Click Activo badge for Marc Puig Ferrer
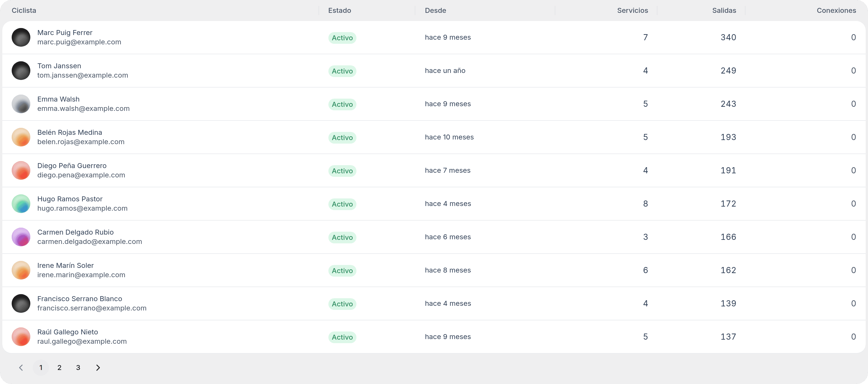 click(x=342, y=38)
